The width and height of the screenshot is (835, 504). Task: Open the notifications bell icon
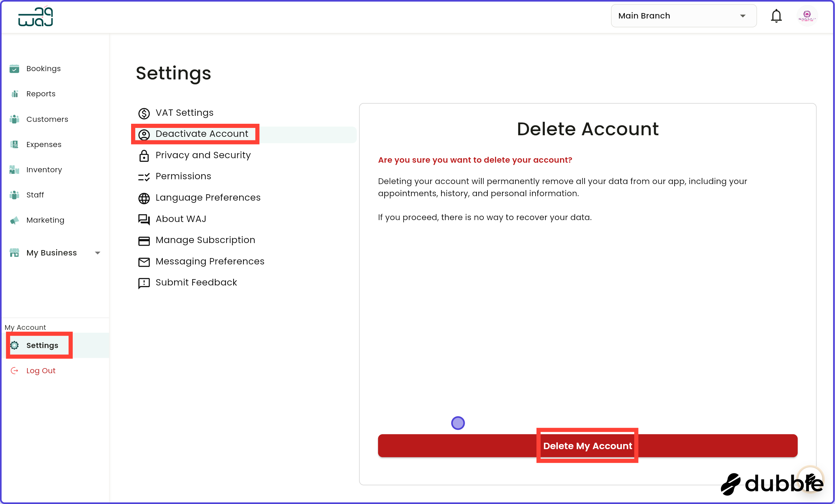[776, 16]
